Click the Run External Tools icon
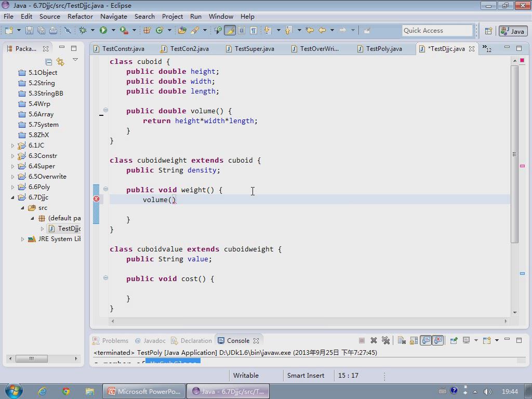Image resolution: width=532 pixels, height=399 pixels. (x=124, y=31)
